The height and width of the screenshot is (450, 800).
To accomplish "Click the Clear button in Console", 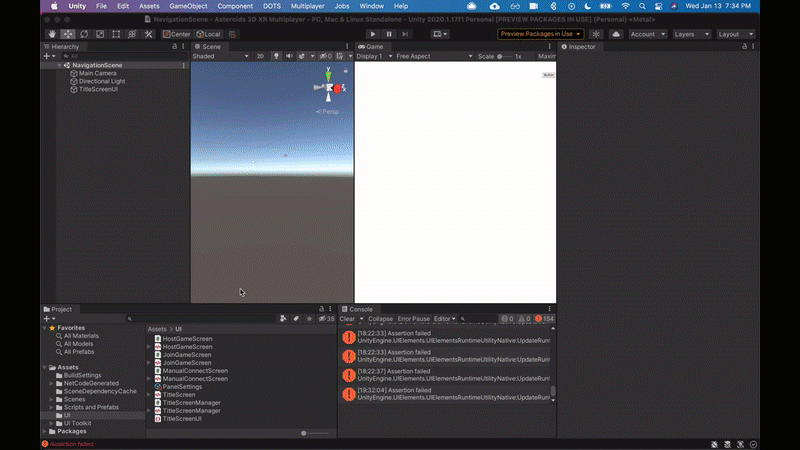I will (x=347, y=319).
